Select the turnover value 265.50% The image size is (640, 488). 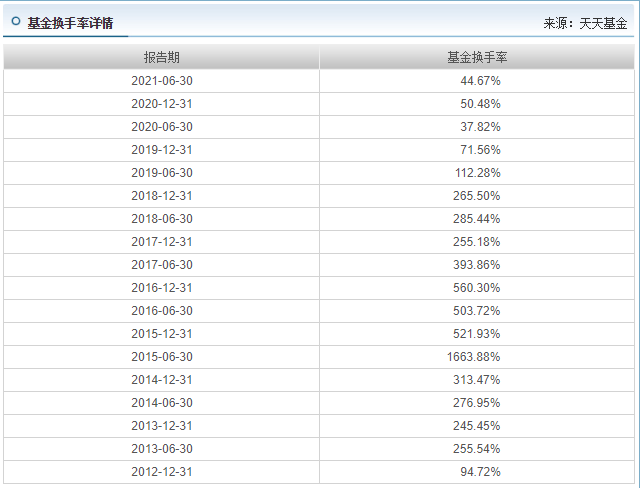(476, 196)
